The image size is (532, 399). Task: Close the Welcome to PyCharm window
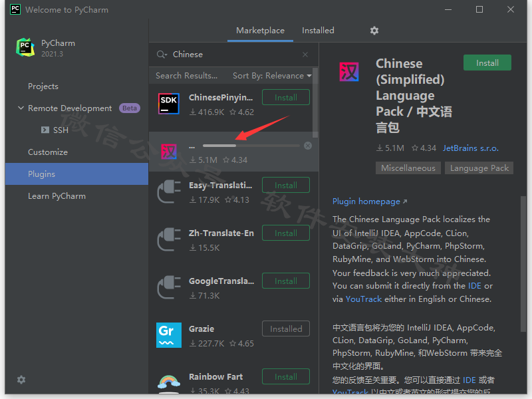pyautogui.click(x=511, y=9)
